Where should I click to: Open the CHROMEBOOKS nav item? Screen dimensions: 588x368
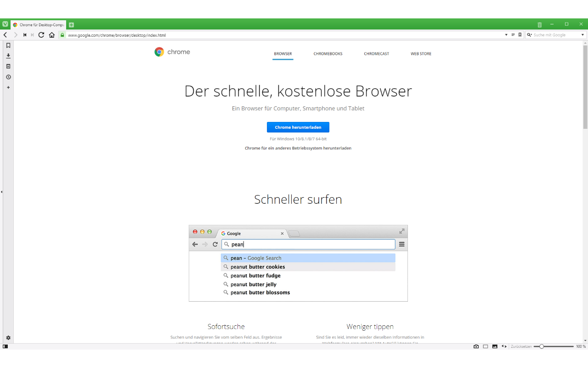click(328, 54)
